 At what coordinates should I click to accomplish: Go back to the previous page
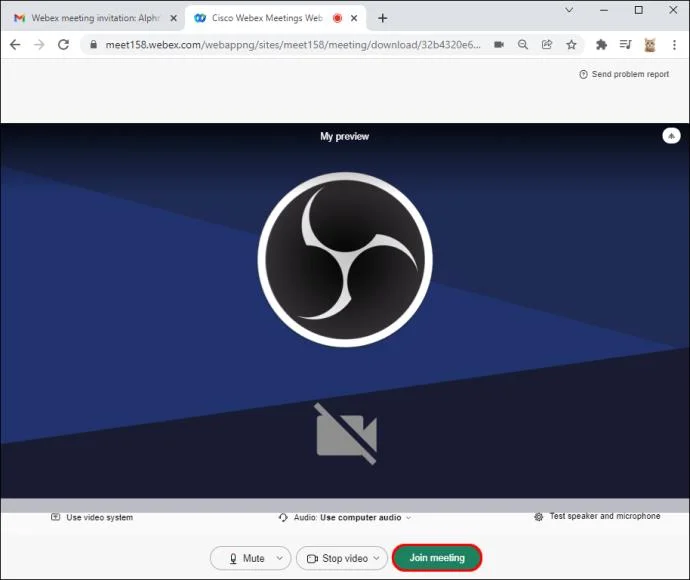pyautogui.click(x=15, y=44)
